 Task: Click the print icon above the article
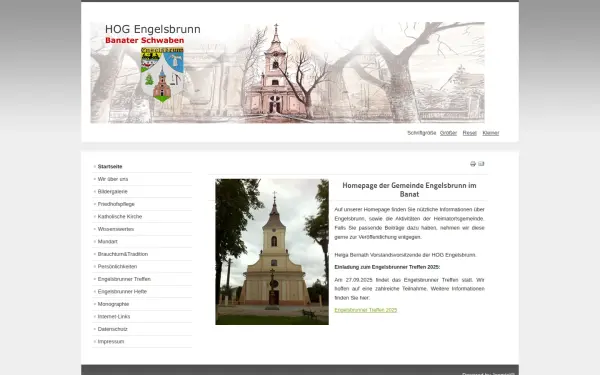point(473,164)
